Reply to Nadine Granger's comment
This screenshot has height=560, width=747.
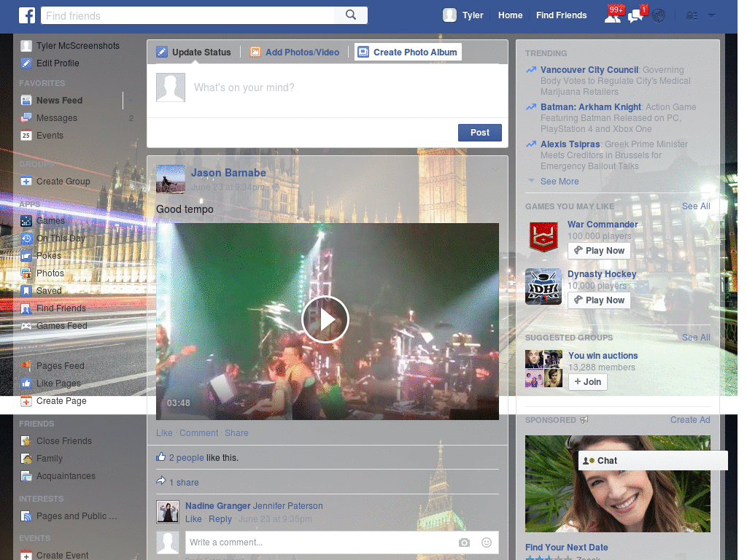(x=220, y=519)
